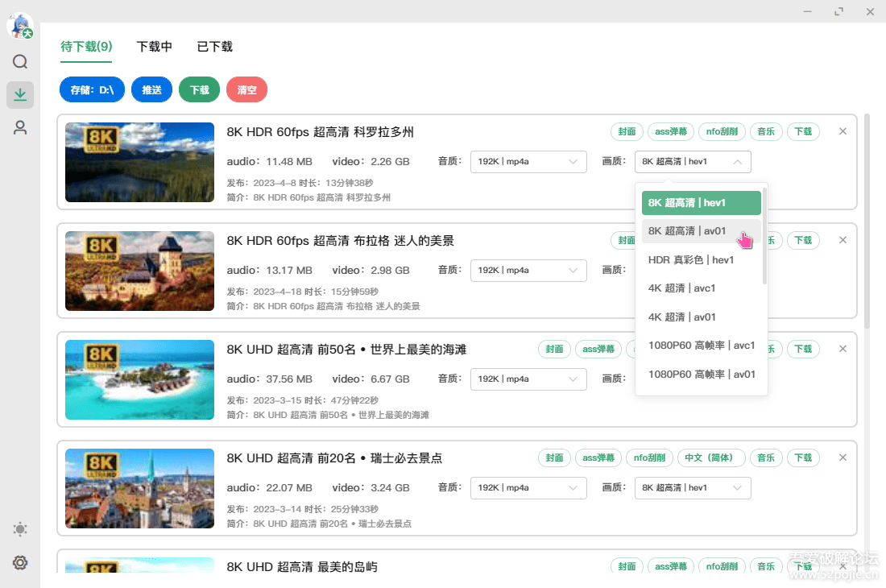Minimize the application window
The height and width of the screenshot is (588, 886).
coord(807,11)
